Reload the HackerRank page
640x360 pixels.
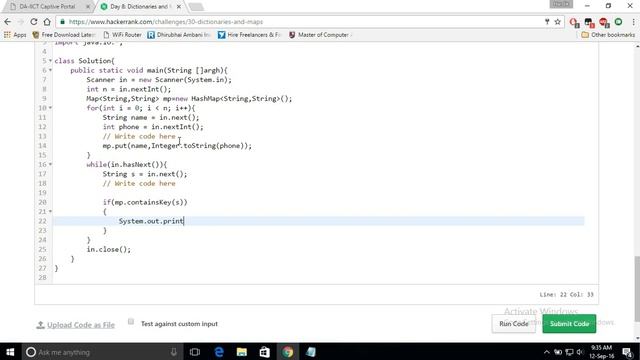(34, 22)
